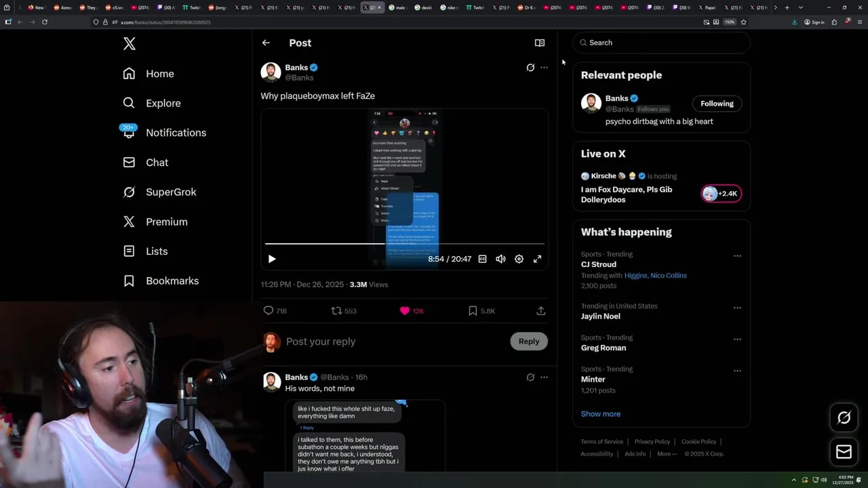868x488 pixels.
Task: Click the reply icon with 718 replies
Action: pos(275,311)
